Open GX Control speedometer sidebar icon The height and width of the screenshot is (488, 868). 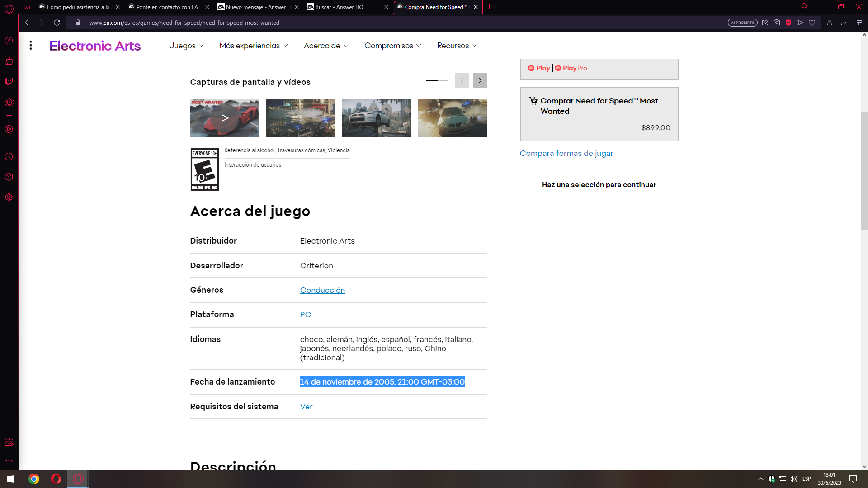9,41
